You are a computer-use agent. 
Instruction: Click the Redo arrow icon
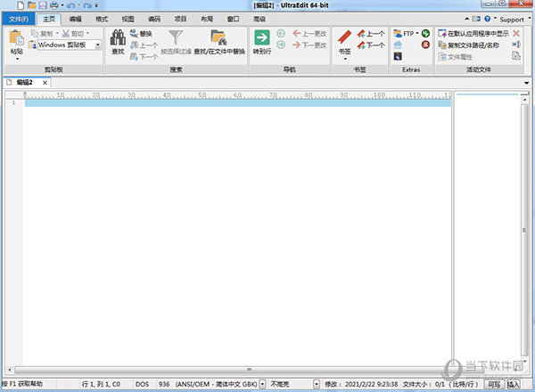pos(87,5)
